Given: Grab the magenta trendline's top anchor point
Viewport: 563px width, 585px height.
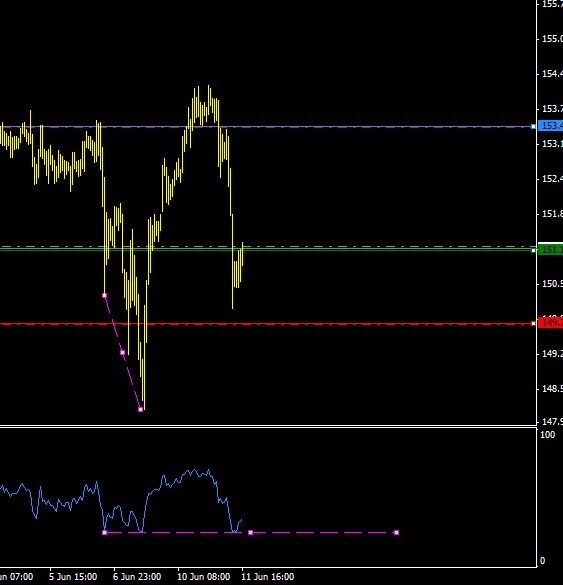Looking at the screenshot, I should (x=104, y=295).
